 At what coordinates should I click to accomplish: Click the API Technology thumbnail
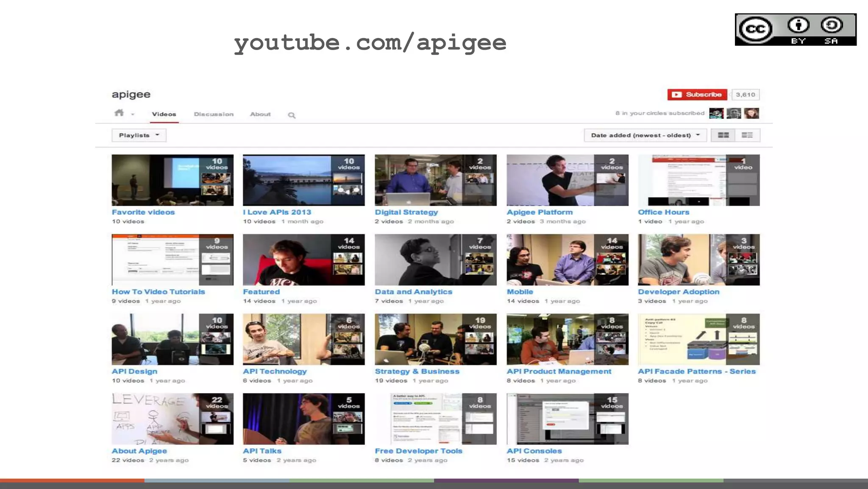click(304, 339)
